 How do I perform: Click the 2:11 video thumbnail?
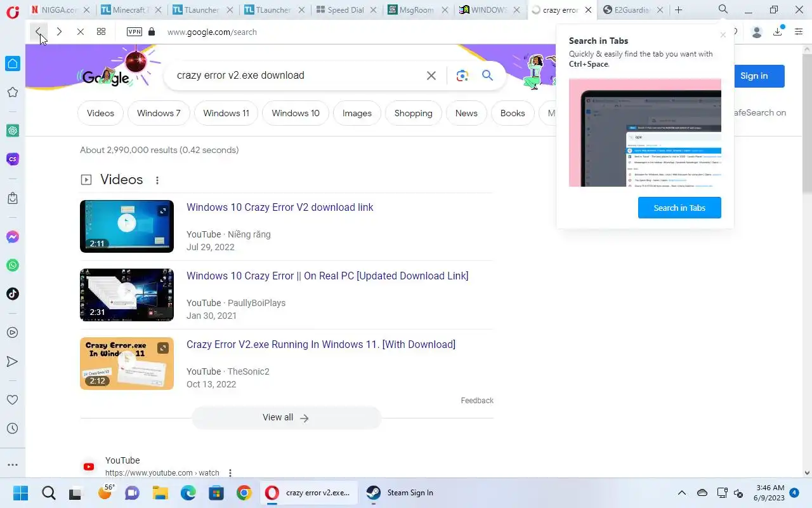click(x=127, y=226)
